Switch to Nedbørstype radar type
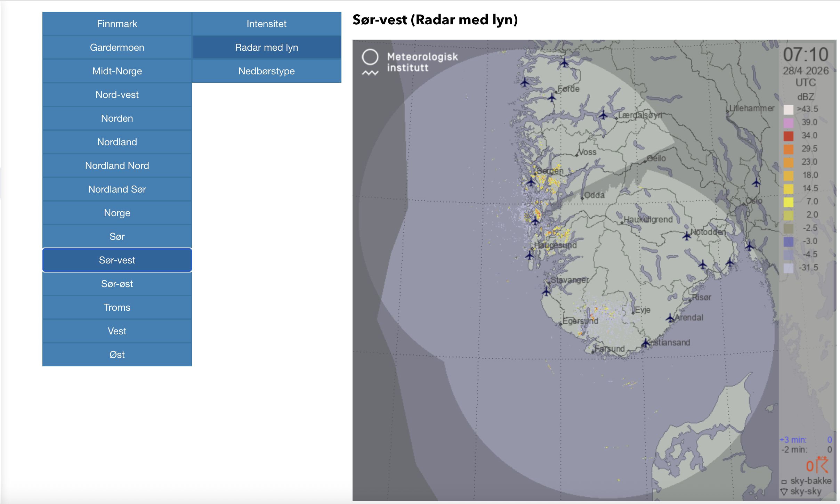The height and width of the screenshot is (504, 840). point(267,71)
